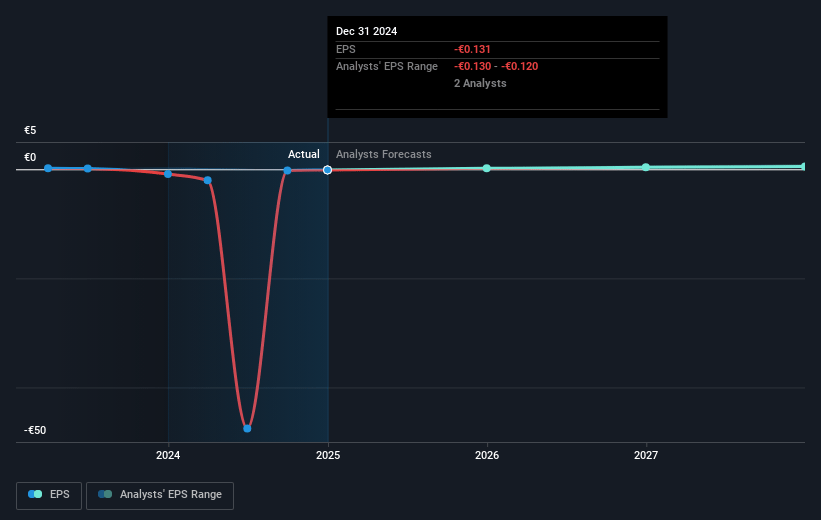This screenshot has height=520, width=821.
Task: Click the 2 Analysts text in tooltip
Action: (x=480, y=83)
